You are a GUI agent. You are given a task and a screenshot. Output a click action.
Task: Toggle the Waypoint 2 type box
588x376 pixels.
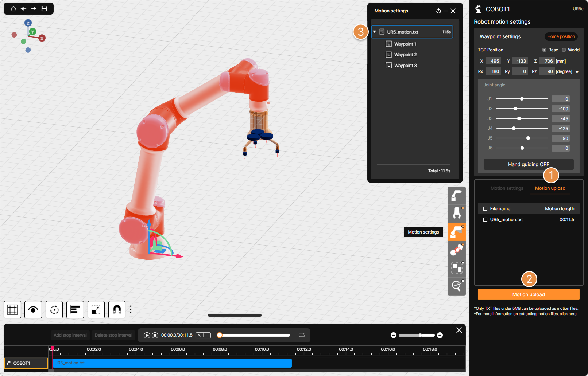(389, 55)
